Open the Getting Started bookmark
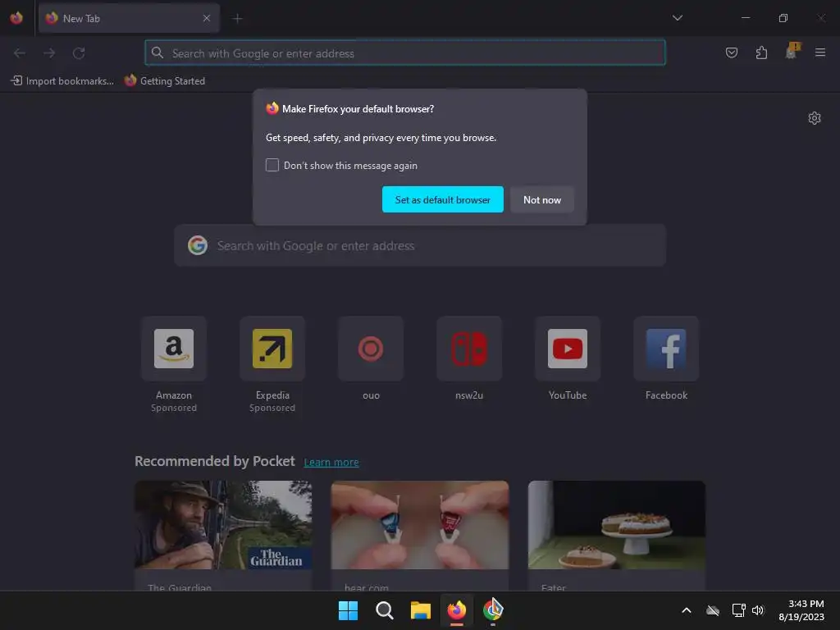 click(x=165, y=81)
